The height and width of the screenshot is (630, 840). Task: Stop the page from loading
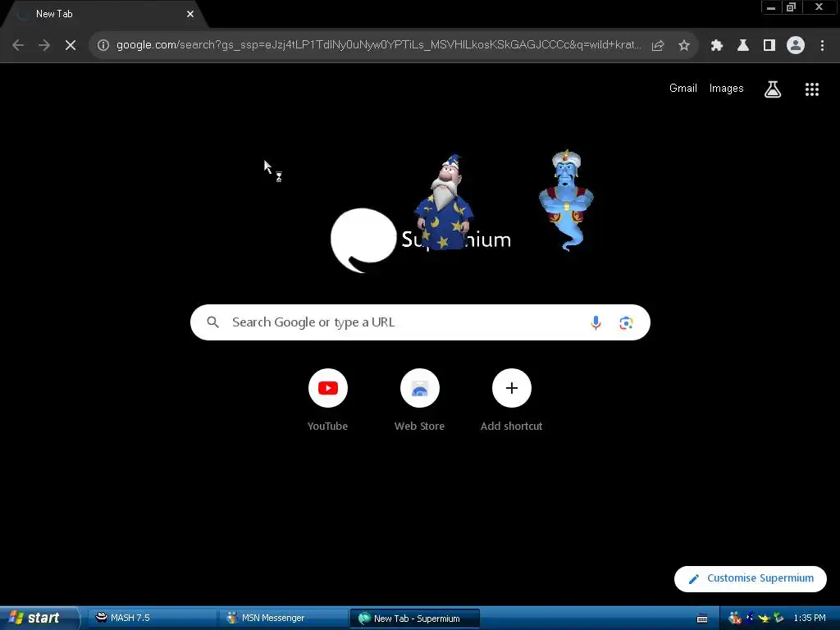click(x=71, y=45)
